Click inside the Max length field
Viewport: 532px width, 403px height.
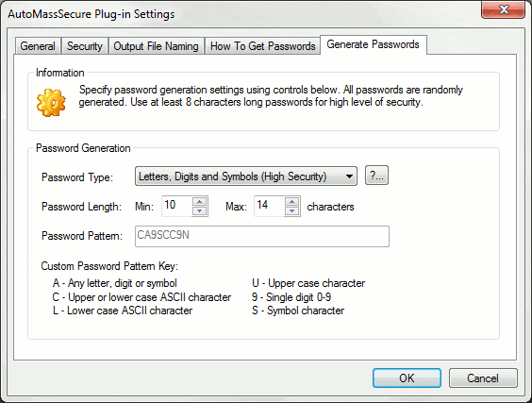coord(270,206)
